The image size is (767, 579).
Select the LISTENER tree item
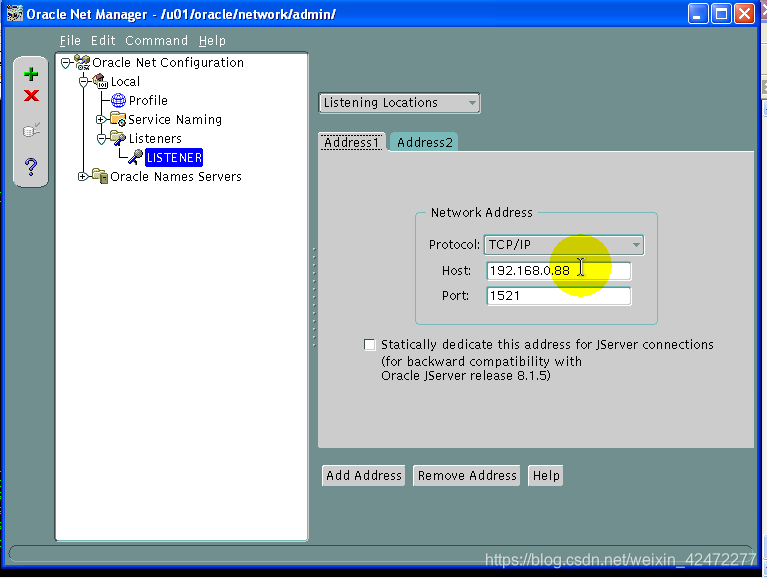coord(174,157)
